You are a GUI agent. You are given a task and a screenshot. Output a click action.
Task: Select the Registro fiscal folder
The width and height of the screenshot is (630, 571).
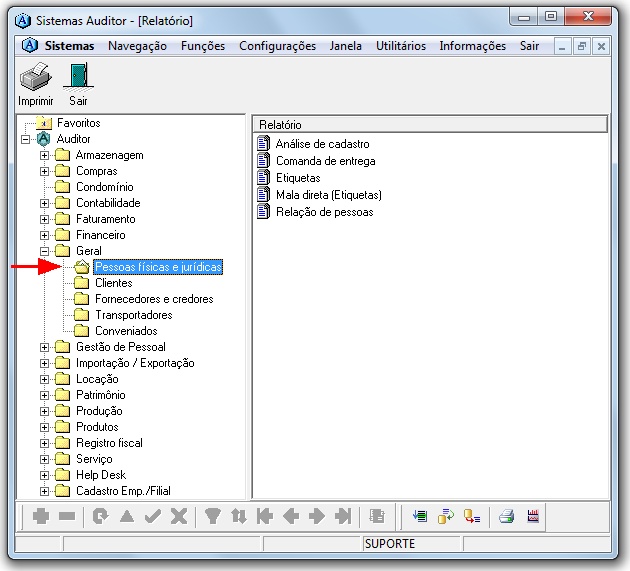(x=109, y=443)
